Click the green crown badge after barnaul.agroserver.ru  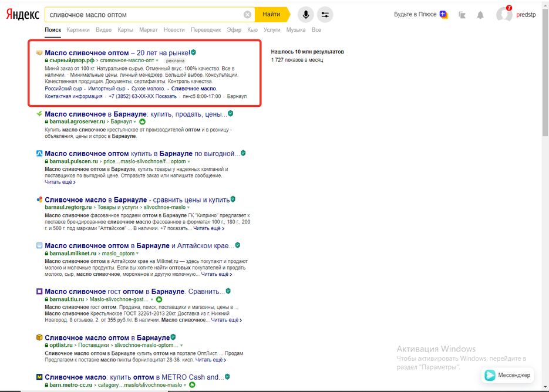pos(142,122)
